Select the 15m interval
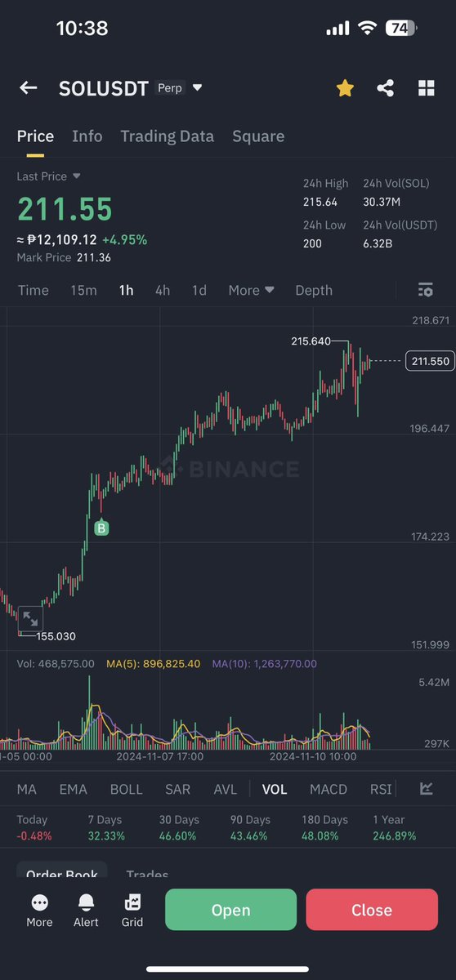The image size is (456, 980). [x=83, y=290]
